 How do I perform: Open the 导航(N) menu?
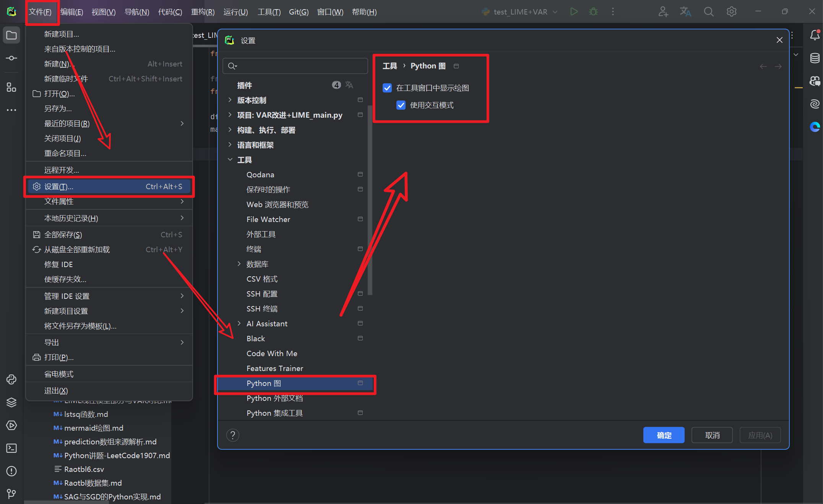tap(137, 12)
